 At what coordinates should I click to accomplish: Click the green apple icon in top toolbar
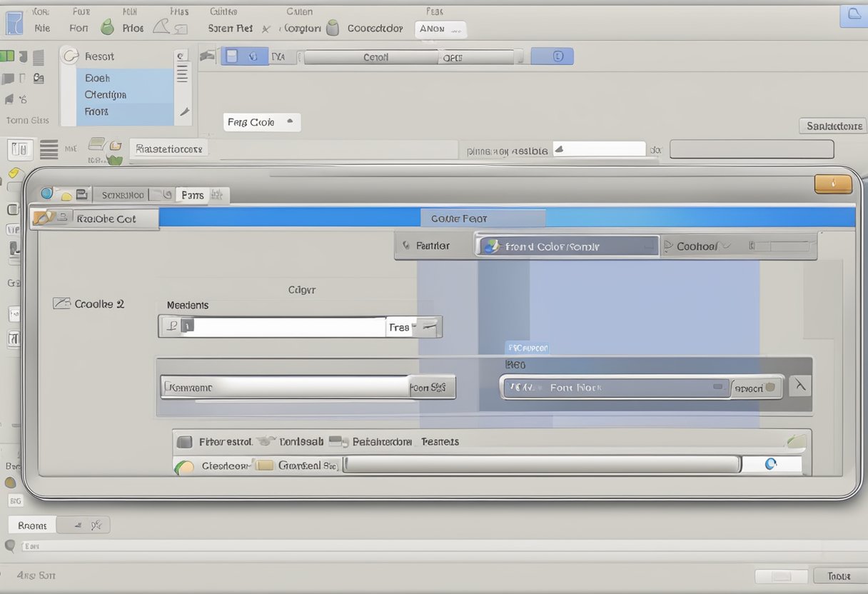pos(107,28)
